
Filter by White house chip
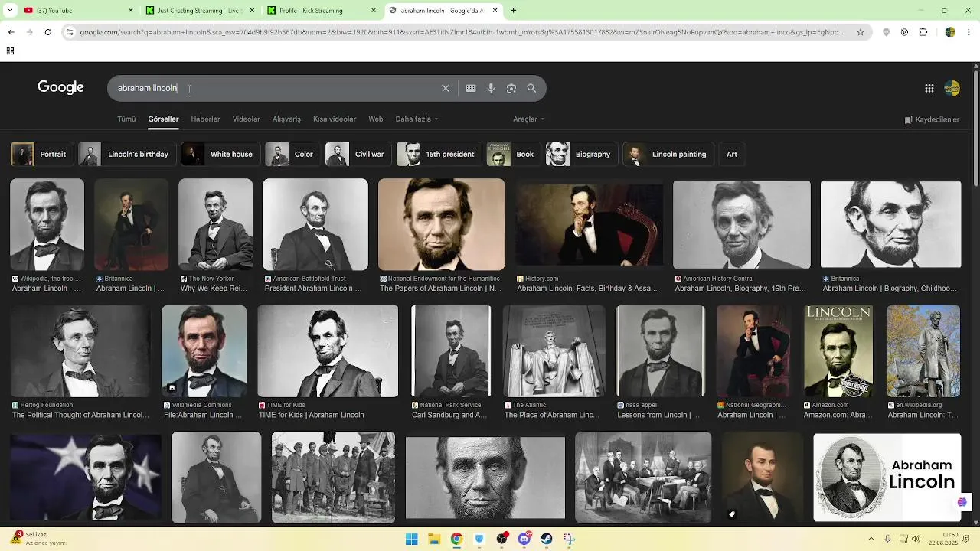(220, 154)
